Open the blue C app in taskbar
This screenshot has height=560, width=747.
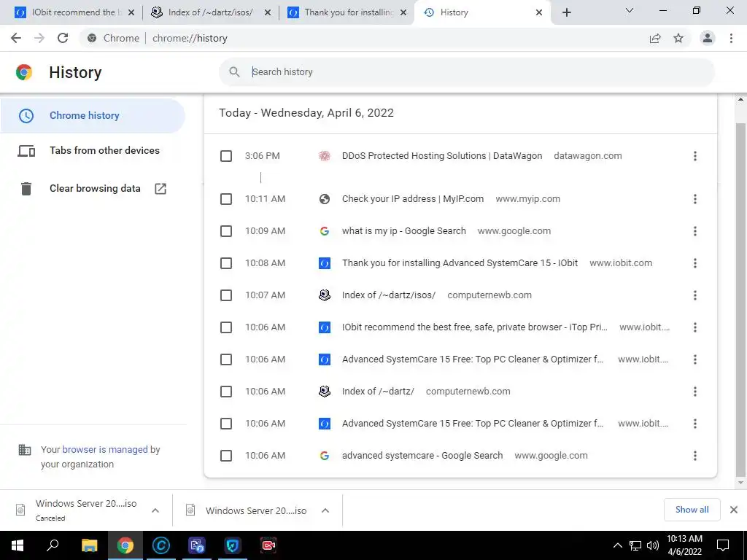point(161,545)
